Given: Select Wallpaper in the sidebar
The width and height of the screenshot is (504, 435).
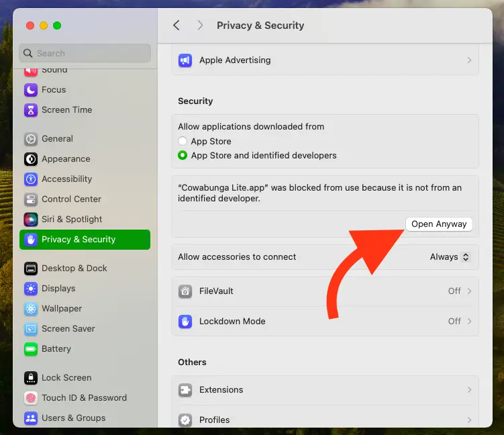Looking at the screenshot, I should pyautogui.click(x=85, y=309).
